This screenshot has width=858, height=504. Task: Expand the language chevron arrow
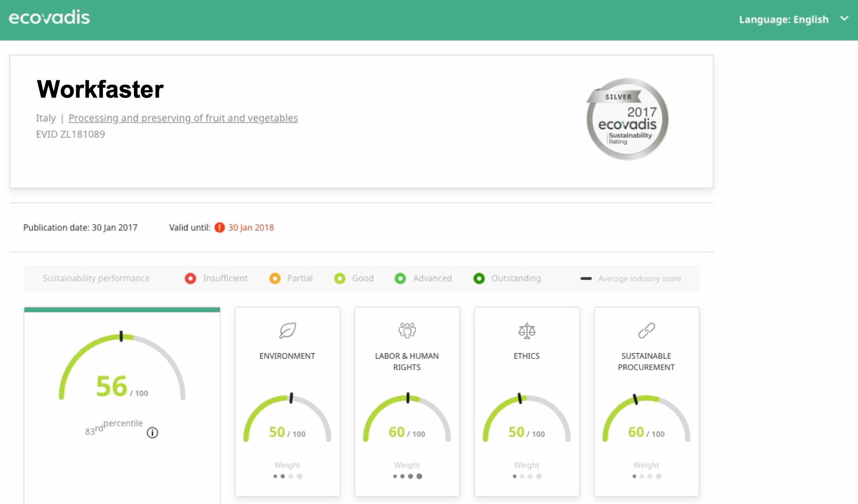click(x=844, y=19)
